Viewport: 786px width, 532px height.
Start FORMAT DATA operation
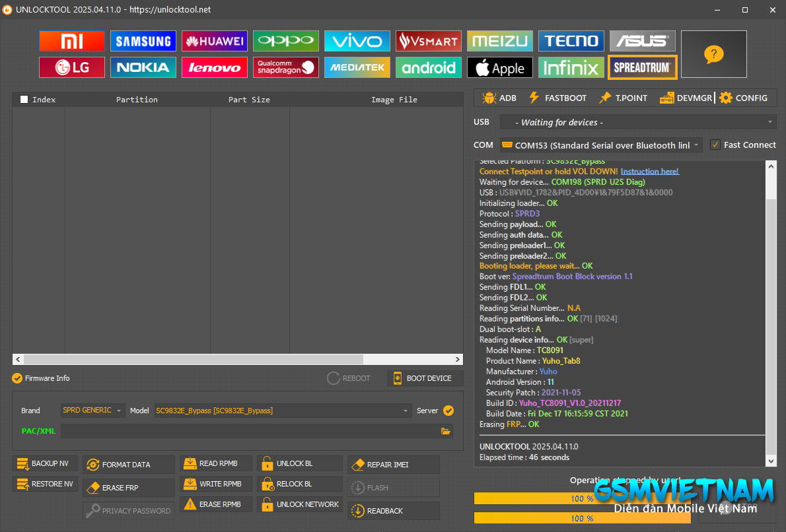click(129, 465)
